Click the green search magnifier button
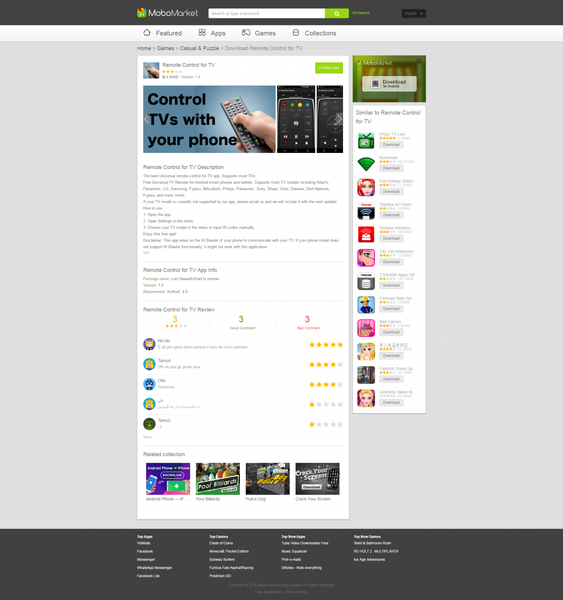The width and height of the screenshot is (563, 600). click(337, 13)
